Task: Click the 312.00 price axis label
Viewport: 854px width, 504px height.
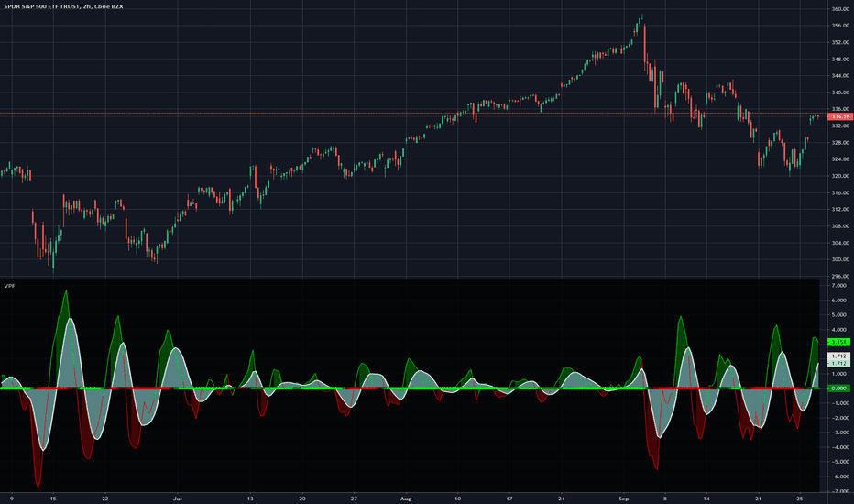Action: pyautogui.click(x=840, y=209)
